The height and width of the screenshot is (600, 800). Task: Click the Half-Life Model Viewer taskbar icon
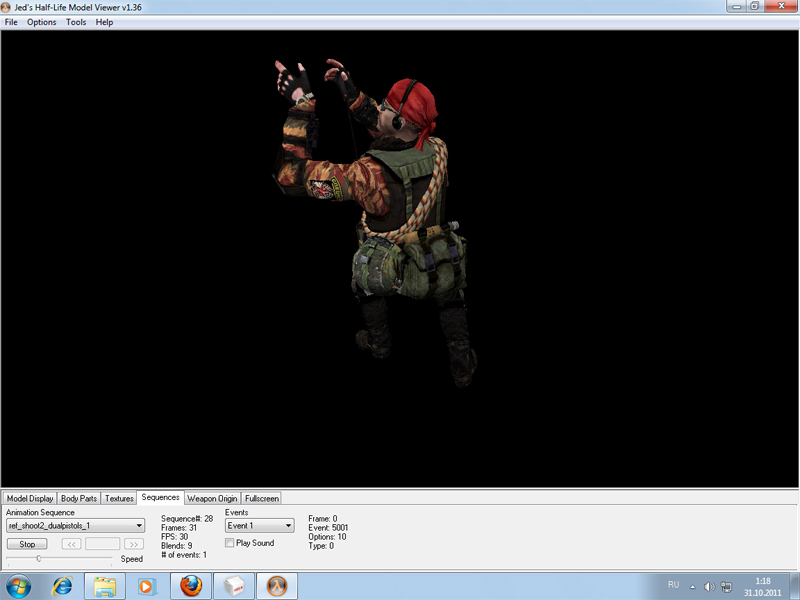[x=277, y=585]
